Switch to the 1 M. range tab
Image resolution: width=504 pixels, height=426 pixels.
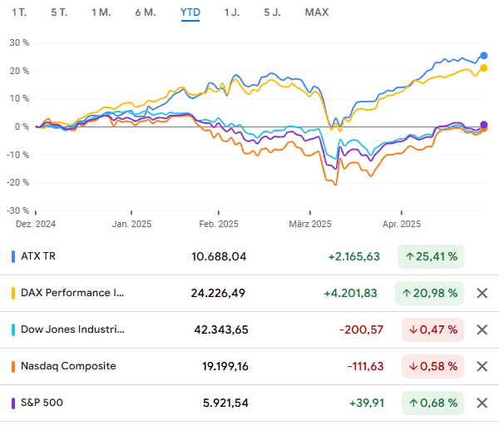click(x=101, y=12)
